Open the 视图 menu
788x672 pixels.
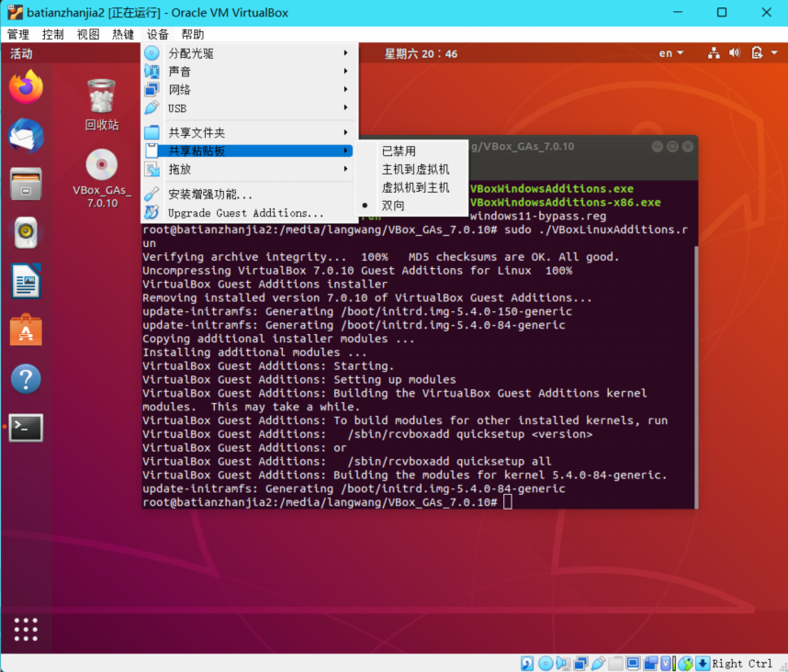click(88, 34)
